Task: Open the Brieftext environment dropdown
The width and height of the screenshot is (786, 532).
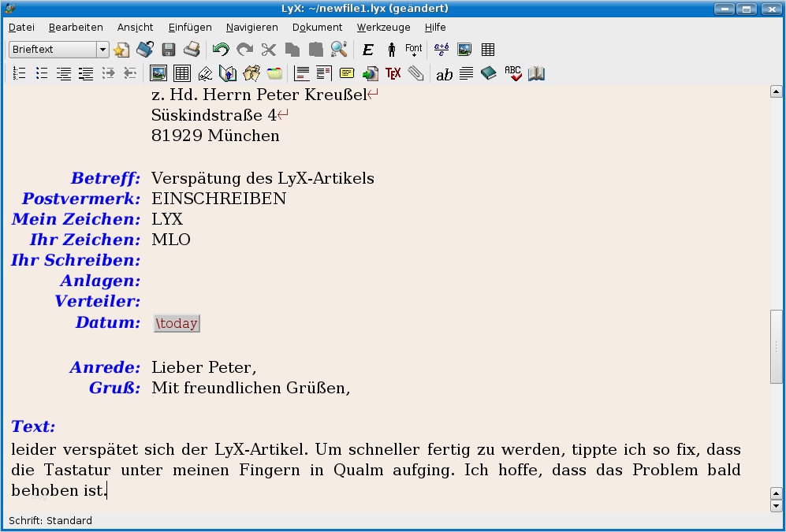Action: pos(55,49)
